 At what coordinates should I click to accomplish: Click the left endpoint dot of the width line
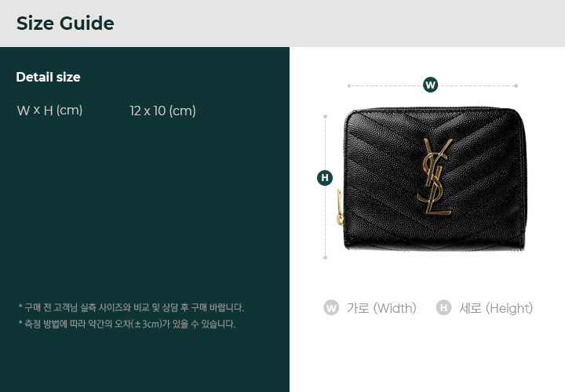348,85
